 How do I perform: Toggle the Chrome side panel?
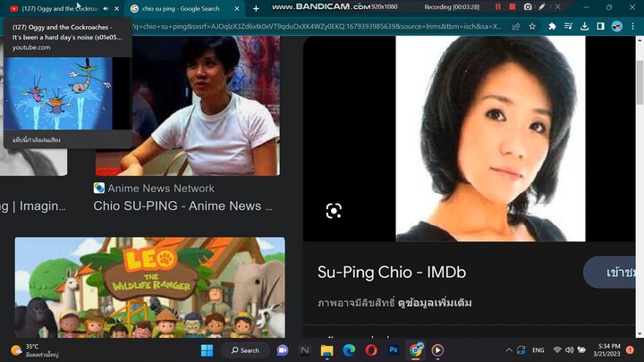600,26
